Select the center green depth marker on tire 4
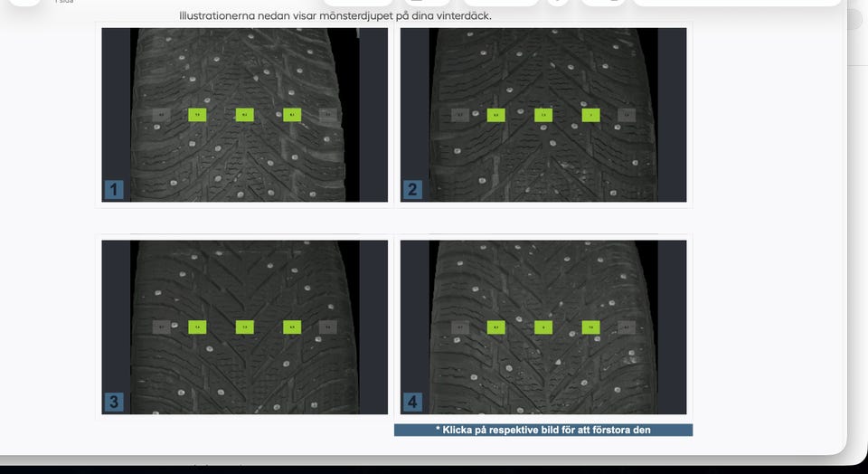This screenshot has width=868, height=474. point(543,327)
